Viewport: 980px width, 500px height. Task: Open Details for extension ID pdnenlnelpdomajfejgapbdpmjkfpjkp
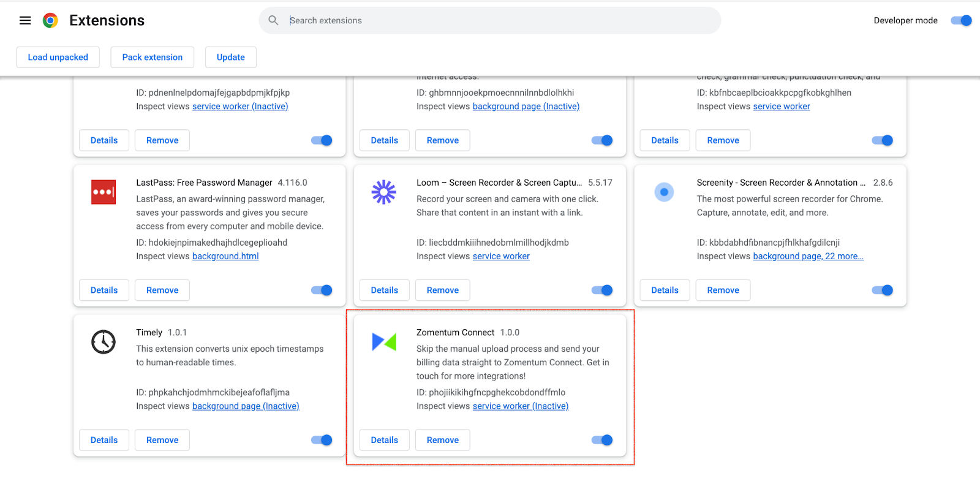104,140
